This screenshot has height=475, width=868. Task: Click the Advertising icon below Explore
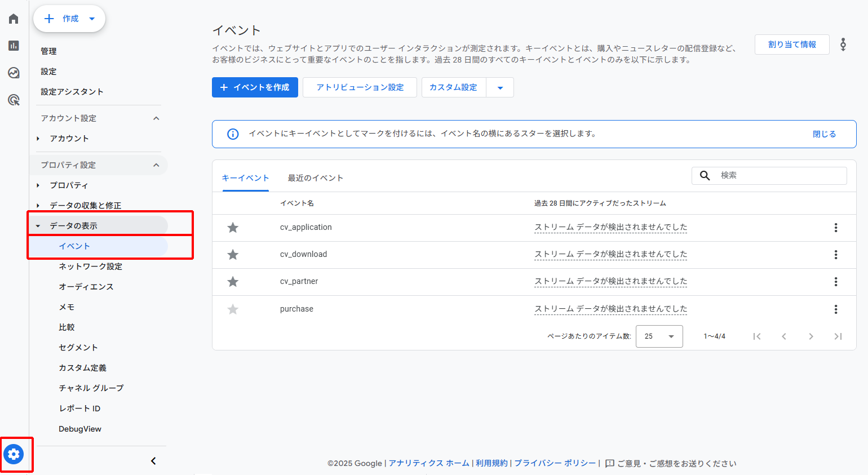[13, 100]
